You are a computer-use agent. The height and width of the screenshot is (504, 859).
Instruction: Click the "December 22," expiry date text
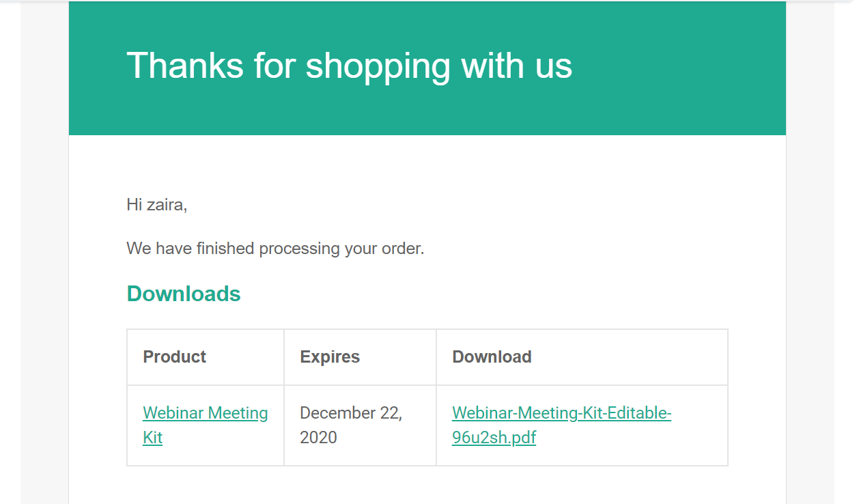(x=351, y=413)
